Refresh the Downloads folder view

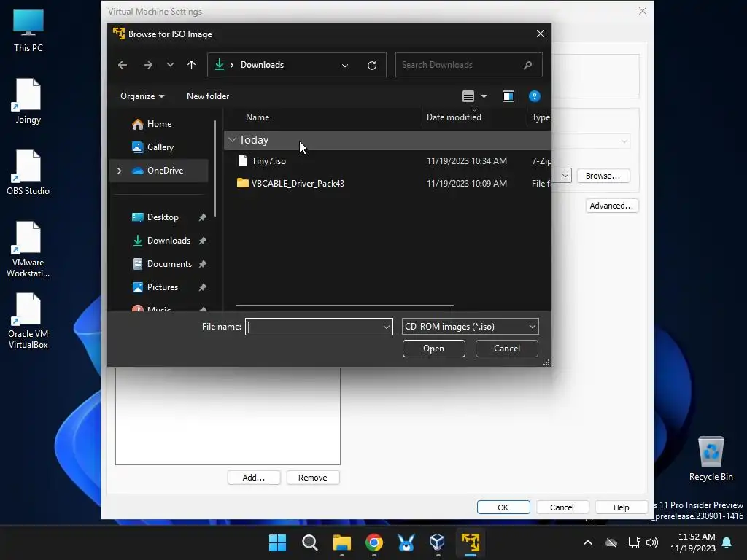tap(372, 65)
